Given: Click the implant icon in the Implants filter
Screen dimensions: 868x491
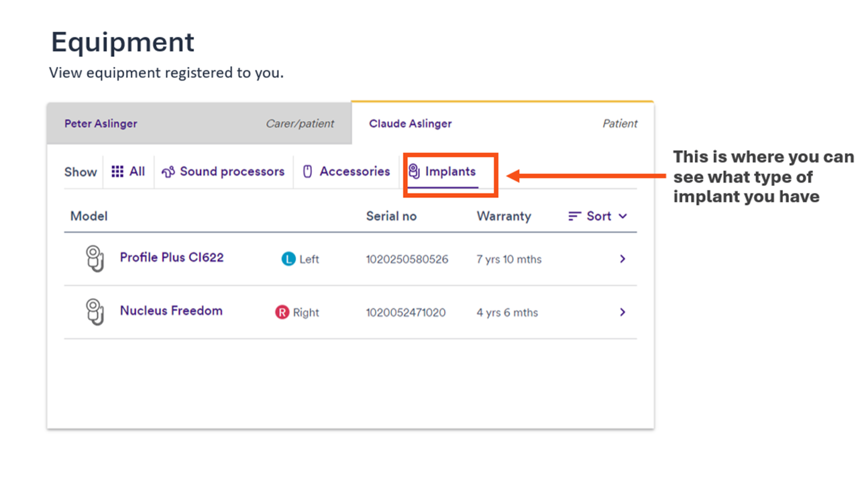Looking at the screenshot, I should (414, 171).
